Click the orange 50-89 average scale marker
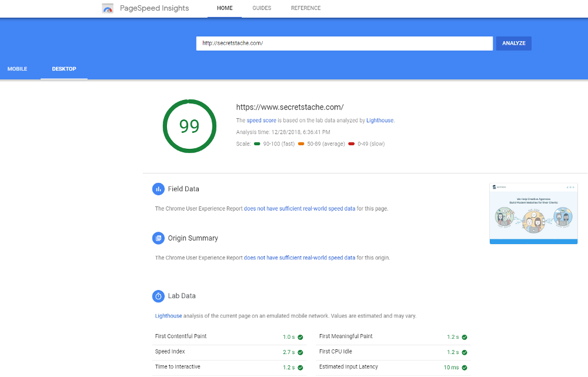 click(301, 144)
